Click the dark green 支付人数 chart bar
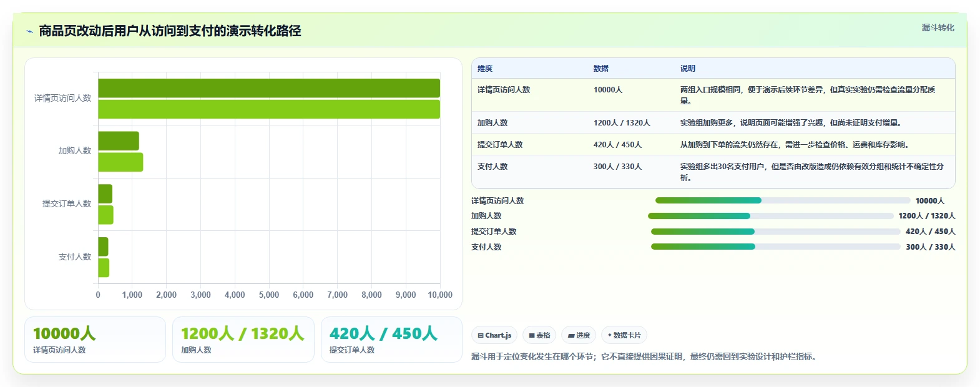Screen dimensions: 980x387 coord(103,247)
